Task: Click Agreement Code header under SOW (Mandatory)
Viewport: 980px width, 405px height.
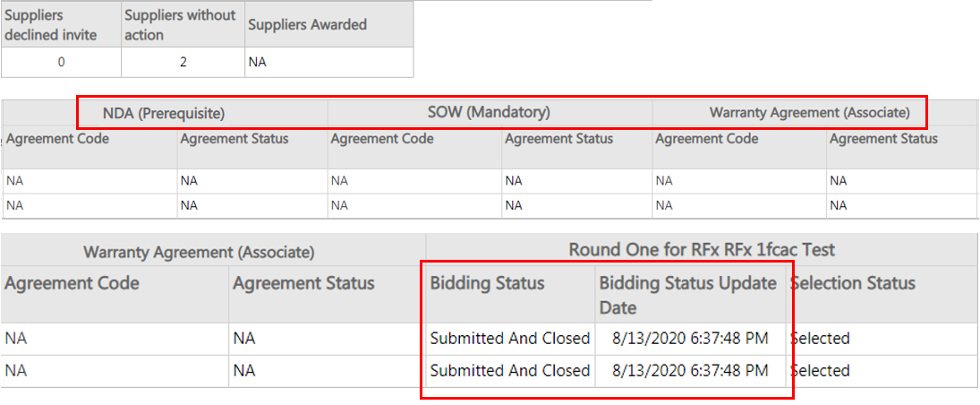Action: (x=382, y=139)
